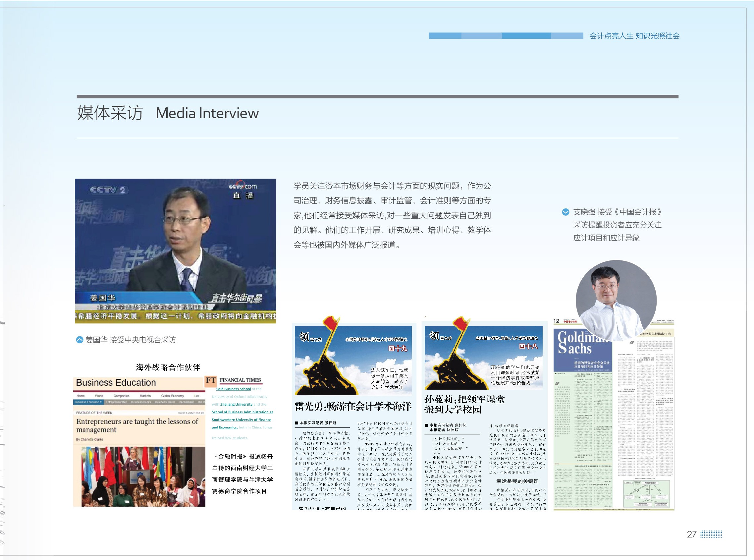The width and height of the screenshot is (754, 560).
Task: Click the headline 孙蔓莉:把领军课堂搬到大学校园
Action: tap(464, 405)
